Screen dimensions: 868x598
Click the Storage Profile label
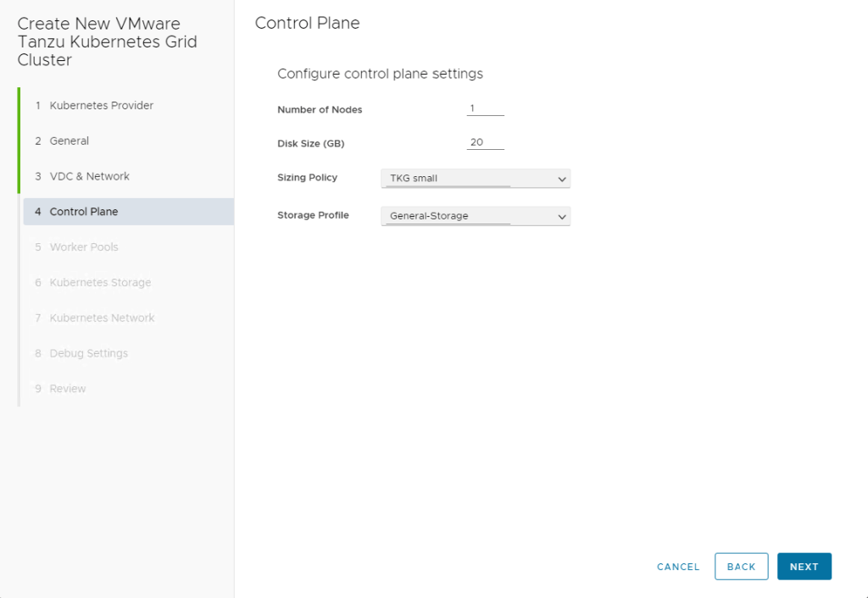point(314,215)
